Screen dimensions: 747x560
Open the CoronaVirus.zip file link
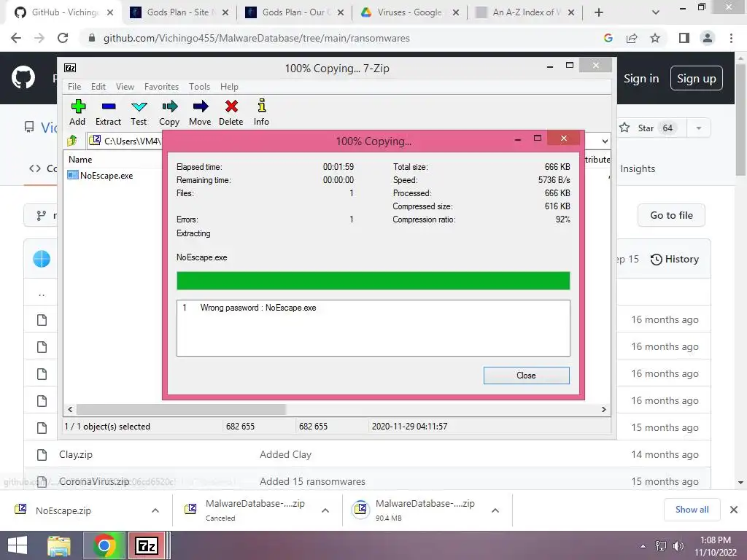[94, 481]
